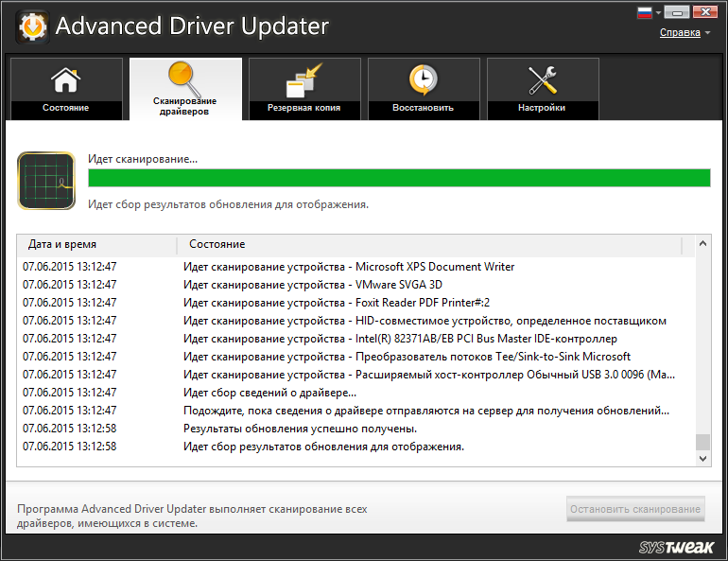Image resolution: width=728 pixels, height=561 pixels.
Task: Click the wrench and screwdriver Настройки icon
Action: (542, 79)
